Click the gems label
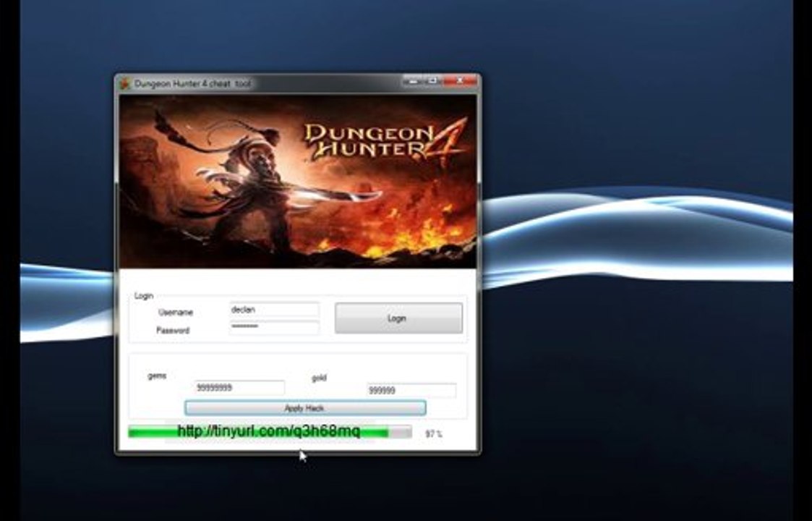Viewport: 812px width, 521px height. click(157, 376)
